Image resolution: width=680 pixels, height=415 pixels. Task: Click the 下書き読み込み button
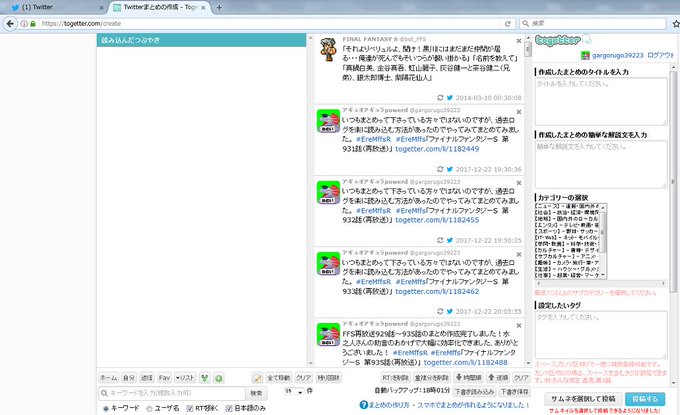[474, 392]
